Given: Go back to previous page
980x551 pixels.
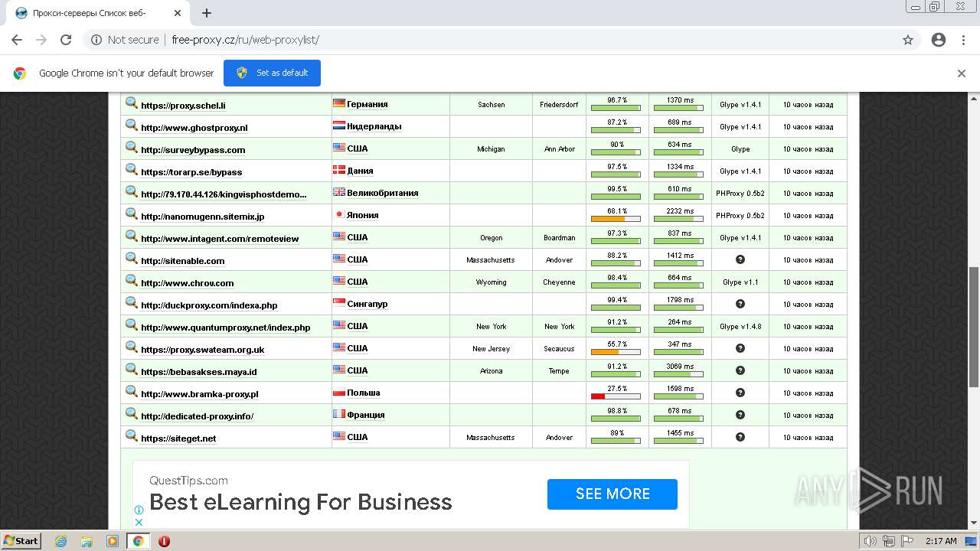Looking at the screenshot, I should 17,40.
